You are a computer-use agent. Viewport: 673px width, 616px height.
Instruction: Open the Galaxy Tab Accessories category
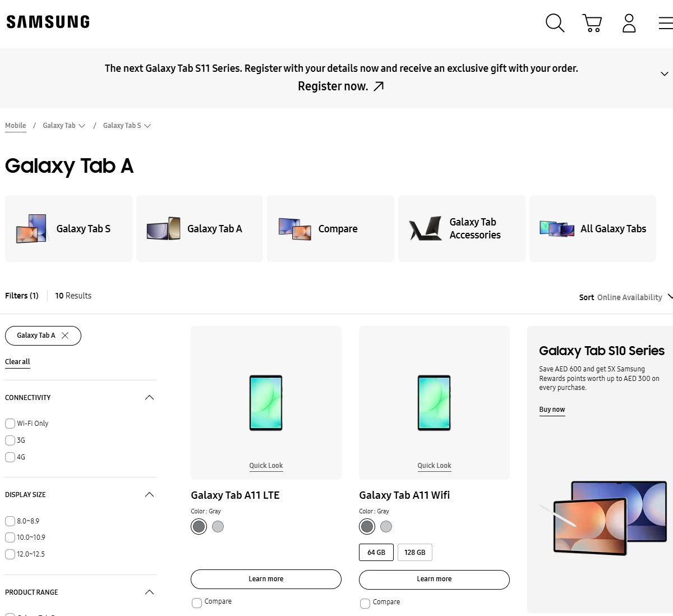coord(462,228)
